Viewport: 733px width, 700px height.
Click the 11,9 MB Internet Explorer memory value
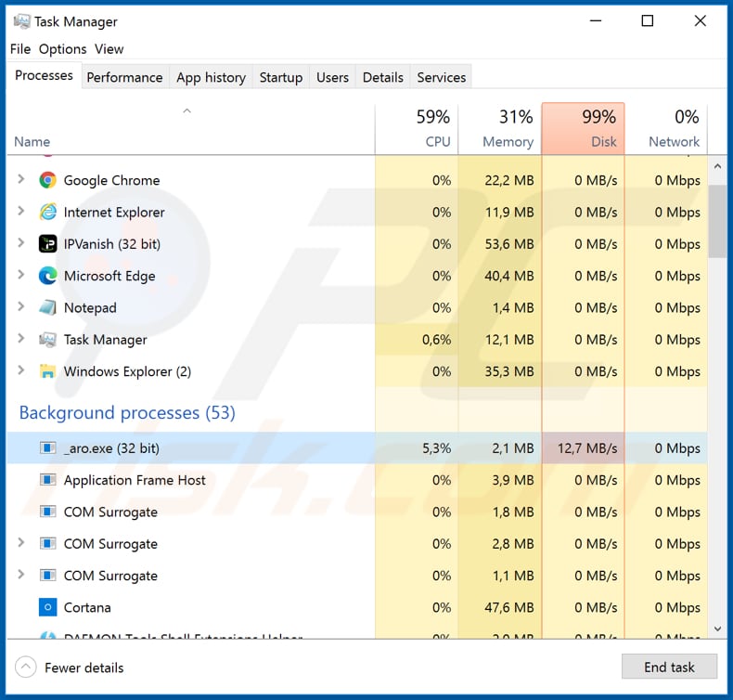[509, 213]
